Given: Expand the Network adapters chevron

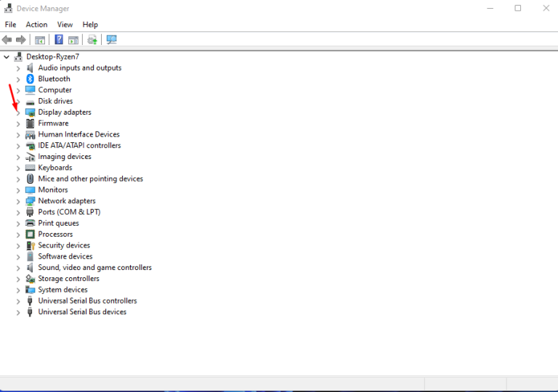Looking at the screenshot, I should coord(18,201).
